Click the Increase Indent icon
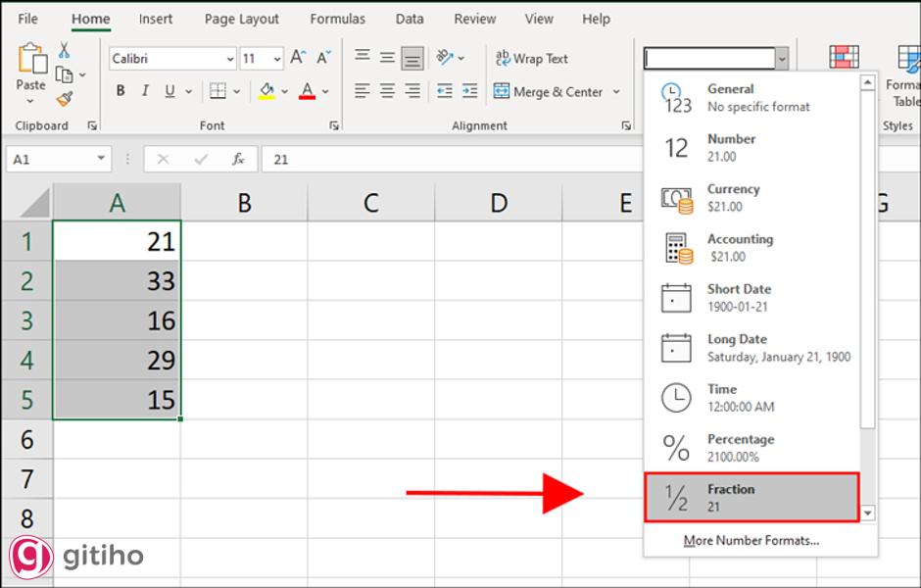Screen dimensions: 921x588 click(471, 91)
